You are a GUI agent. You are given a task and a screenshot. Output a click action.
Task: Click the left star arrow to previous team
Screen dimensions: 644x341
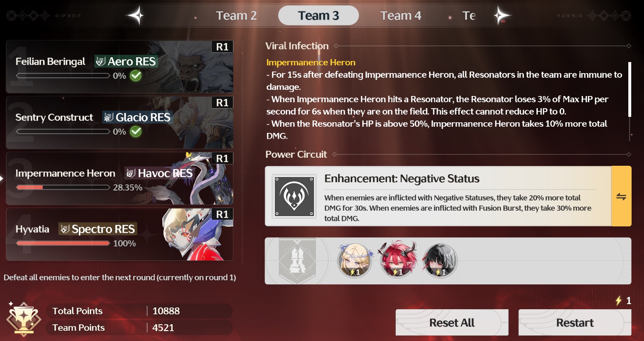pyautogui.click(x=135, y=16)
